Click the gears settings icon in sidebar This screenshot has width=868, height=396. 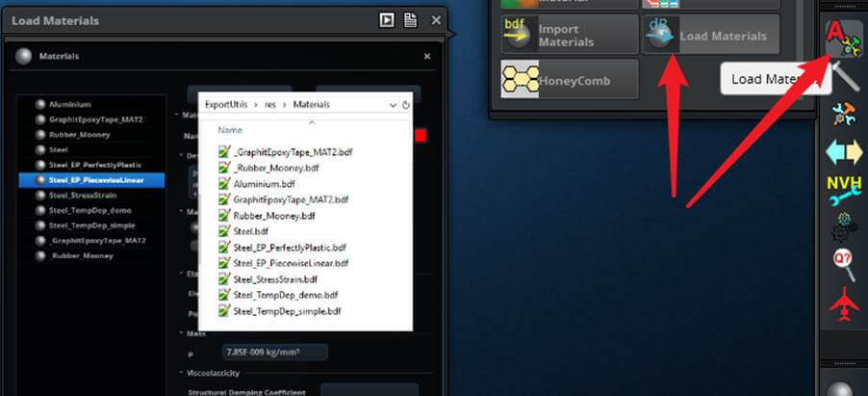point(844,228)
